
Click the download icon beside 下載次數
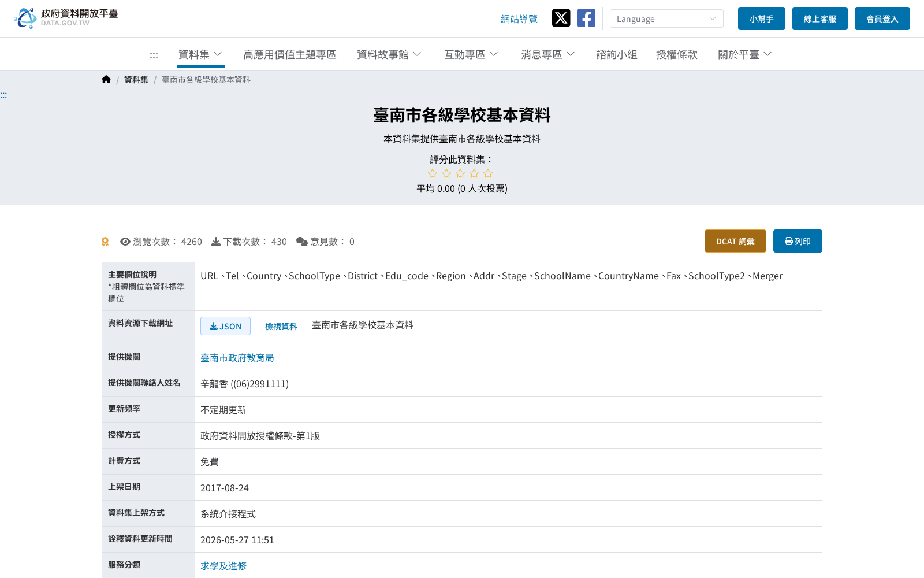216,242
